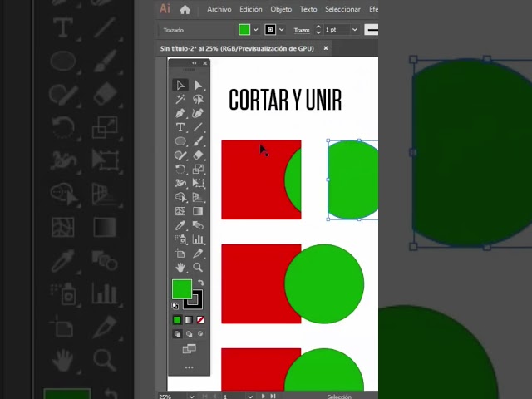532x399 pixels.
Task: Select the Eyedropper tool
Action: pyautogui.click(x=180, y=225)
